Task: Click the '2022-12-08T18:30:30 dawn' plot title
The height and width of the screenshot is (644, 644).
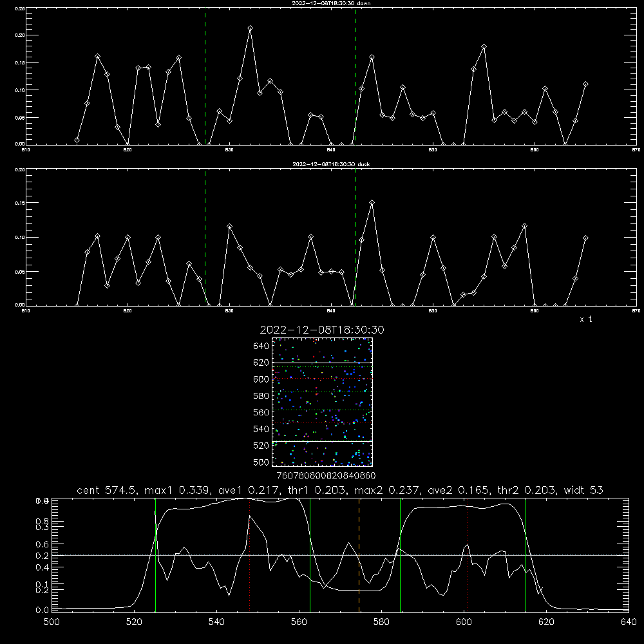Action: [x=331, y=3]
